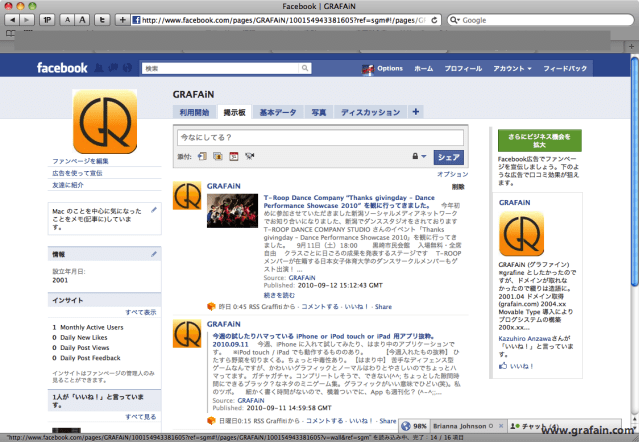This screenshot has width=639, height=442.
Task: Attach a link with the first attachment icon
Action: 202,156
